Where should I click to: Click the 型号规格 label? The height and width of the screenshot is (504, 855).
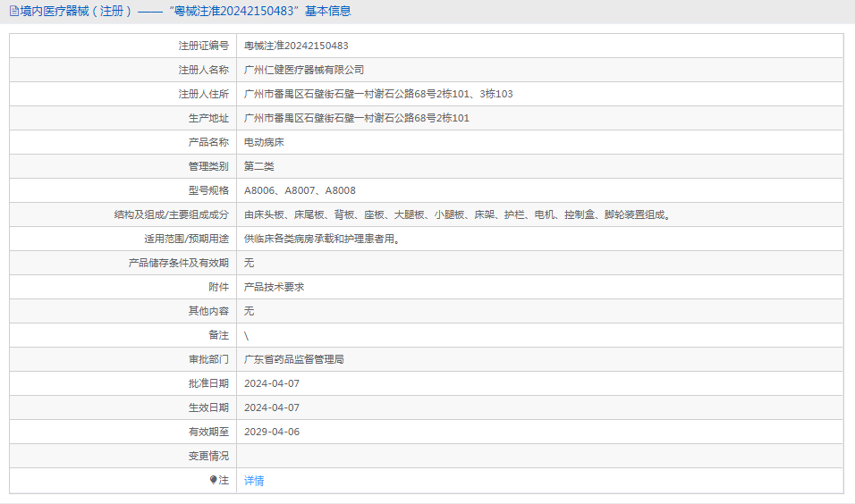click(209, 190)
